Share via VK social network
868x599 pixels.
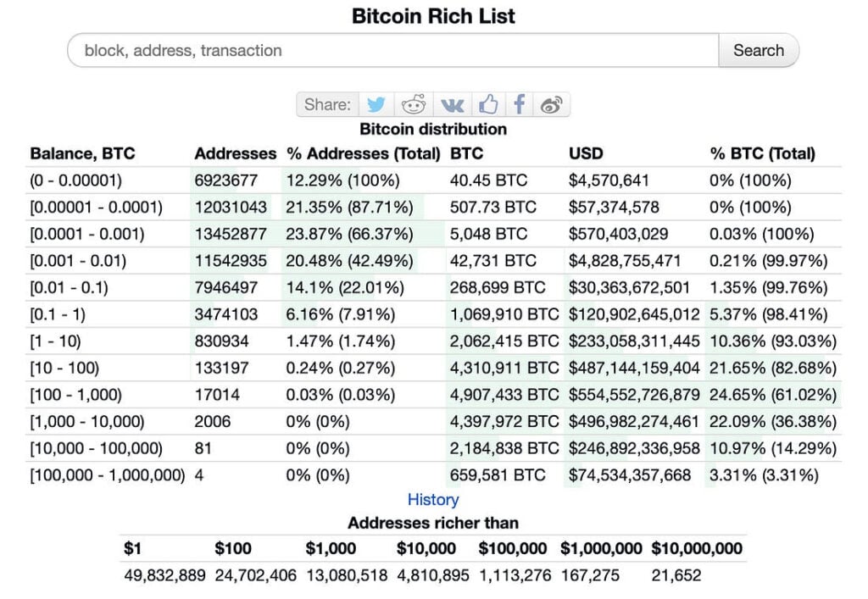point(451,103)
